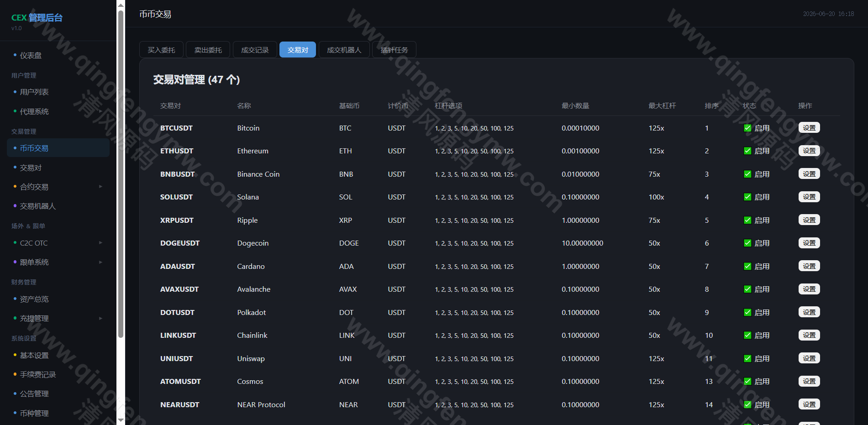Click the 最小数量 column header
Image resolution: width=868 pixels, height=425 pixels.
tap(575, 105)
